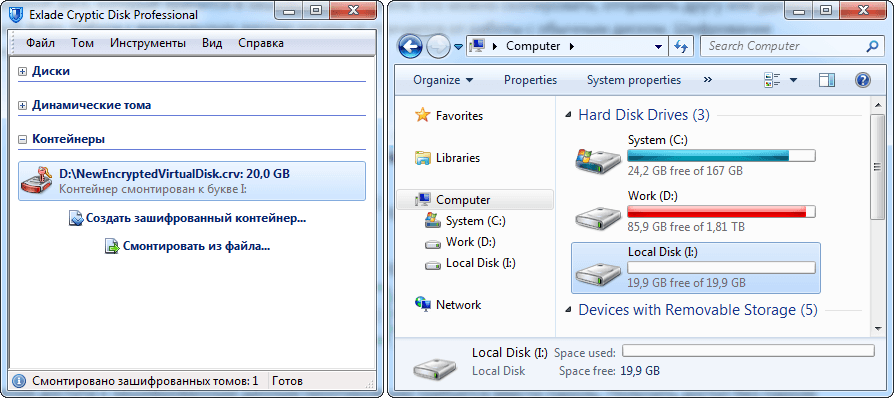Viewport: 895px width, 400px height.
Task: Click Создать зашифрованный контейнер link
Action: tap(196, 219)
